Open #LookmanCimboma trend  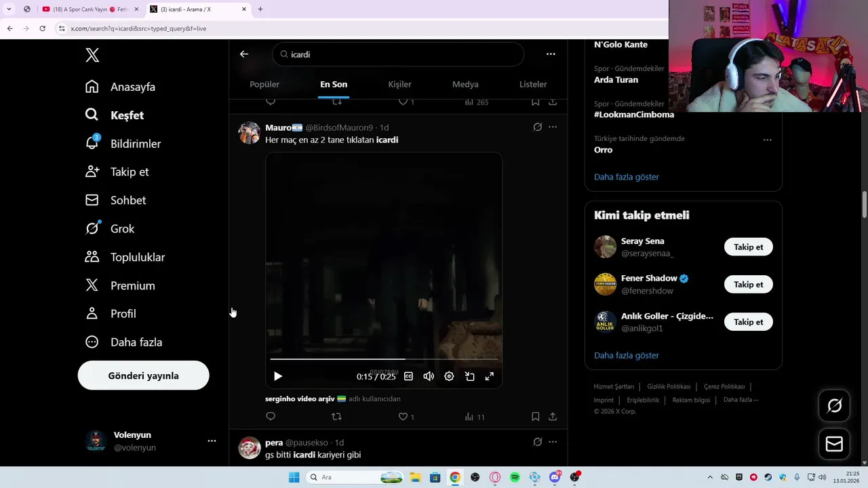[634, 115]
